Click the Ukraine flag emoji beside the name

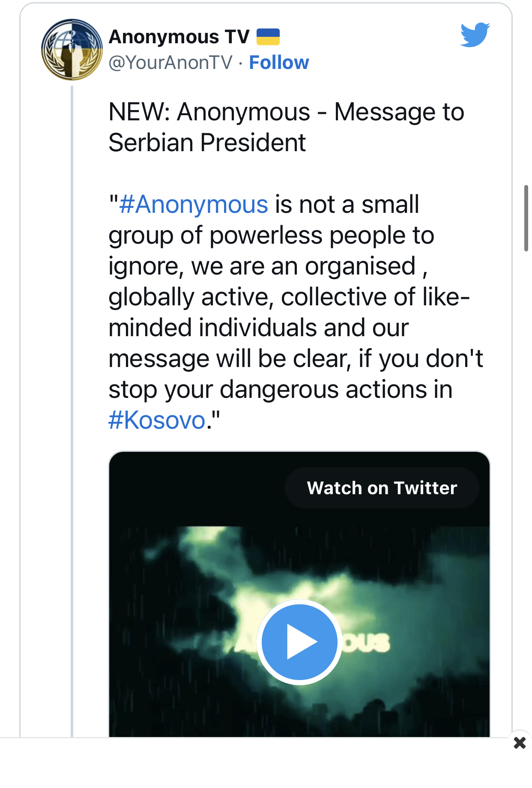[268, 37]
